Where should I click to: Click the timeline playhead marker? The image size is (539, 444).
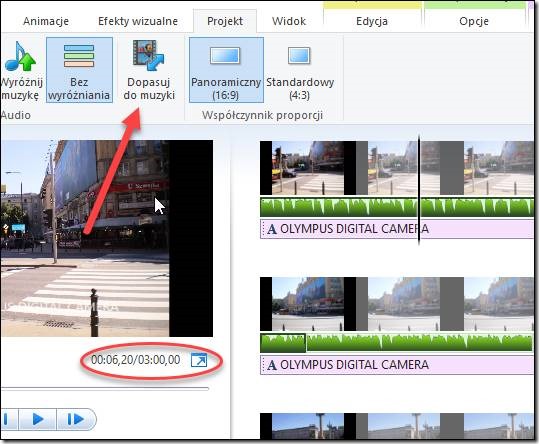click(x=419, y=189)
